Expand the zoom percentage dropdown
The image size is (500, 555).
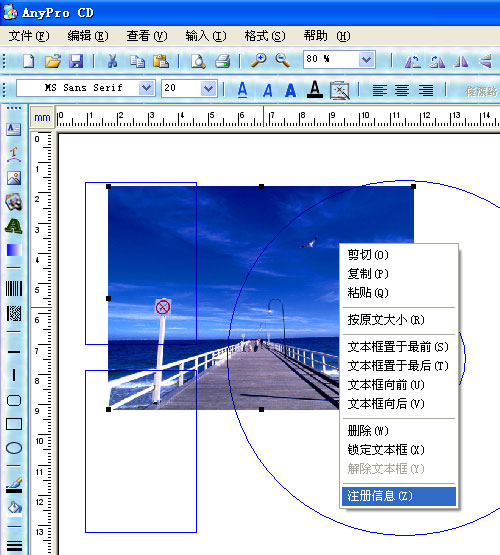click(367, 59)
